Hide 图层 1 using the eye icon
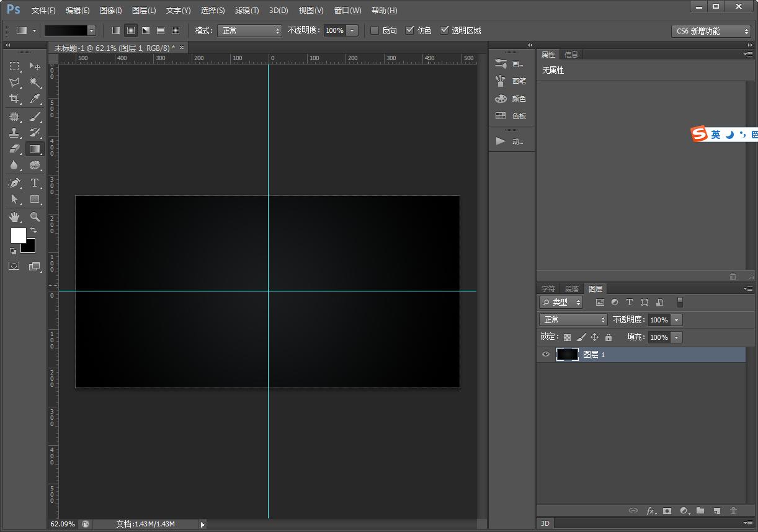Viewport: 758px width, 532px height. (x=546, y=355)
